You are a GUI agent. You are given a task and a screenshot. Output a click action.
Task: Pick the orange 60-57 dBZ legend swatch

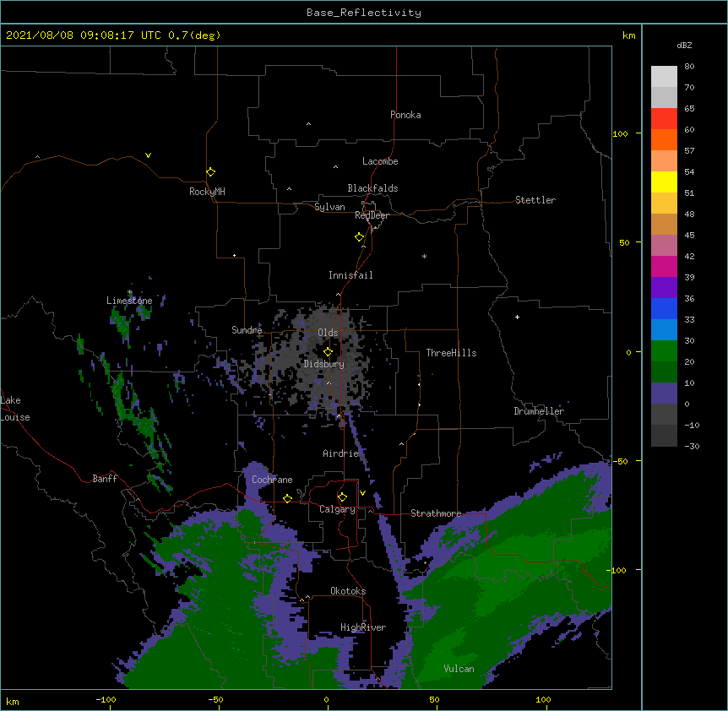(664, 139)
